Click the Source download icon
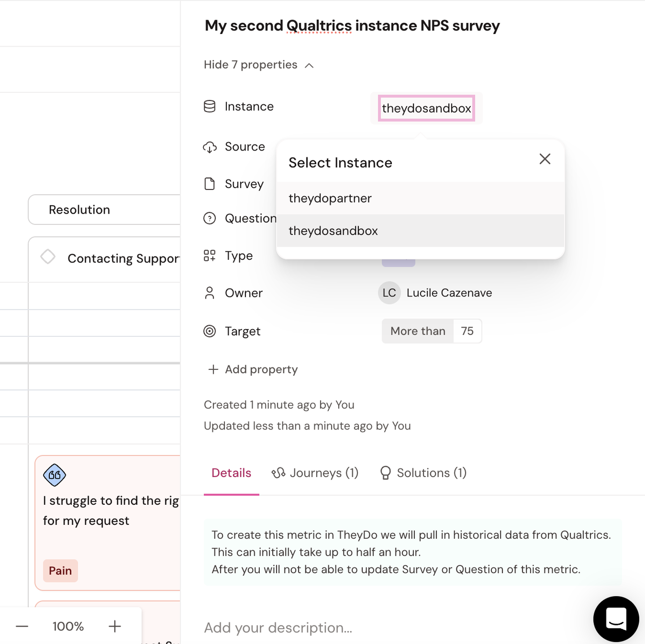Screen dimensions: 645x644 pyautogui.click(x=210, y=147)
